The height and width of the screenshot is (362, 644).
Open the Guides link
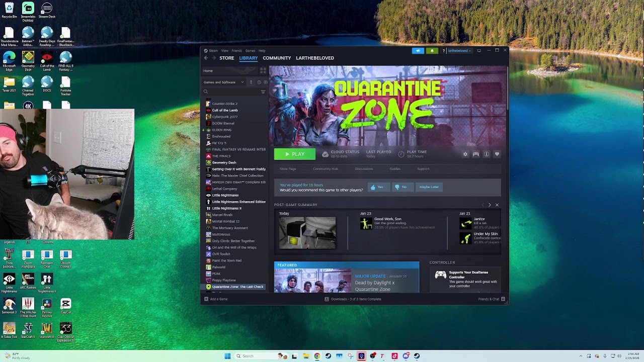pos(395,169)
